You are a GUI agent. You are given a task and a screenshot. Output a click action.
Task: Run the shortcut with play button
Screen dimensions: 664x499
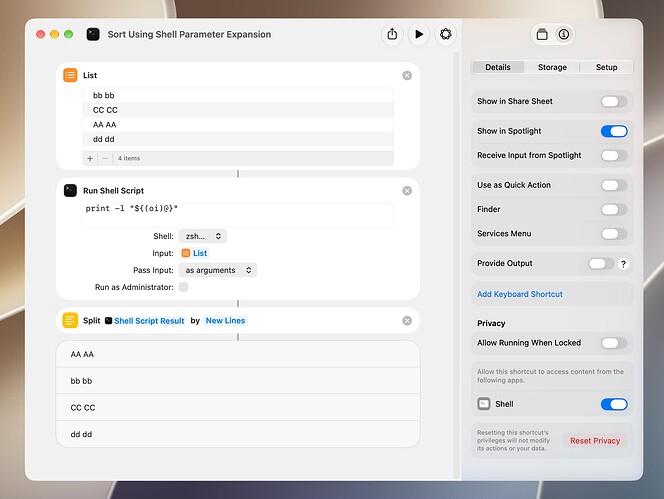tap(419, 34)
